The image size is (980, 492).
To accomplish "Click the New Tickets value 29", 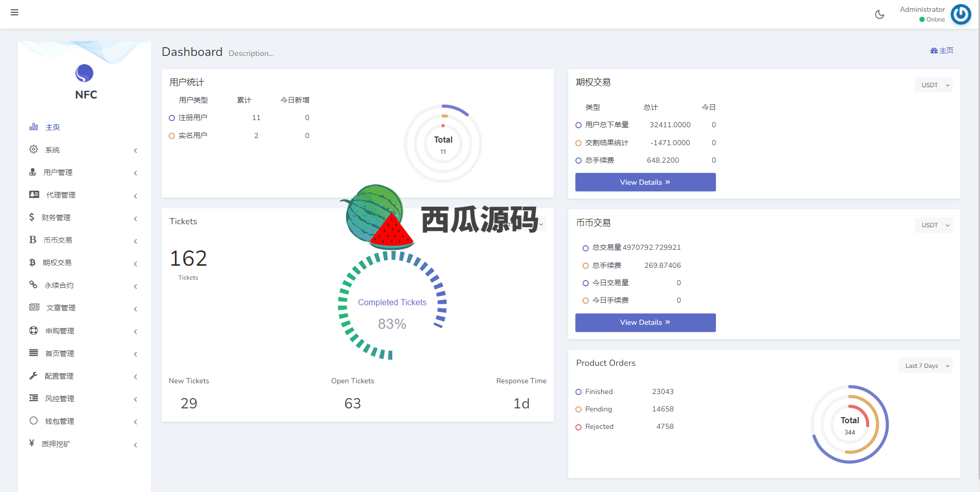I will click(x=189, y=403).
